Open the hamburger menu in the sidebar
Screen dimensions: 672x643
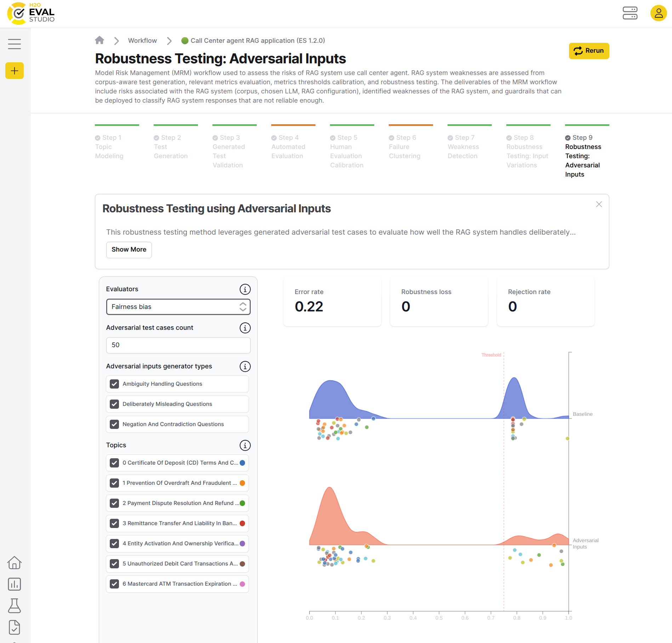(x=15, y=44)
